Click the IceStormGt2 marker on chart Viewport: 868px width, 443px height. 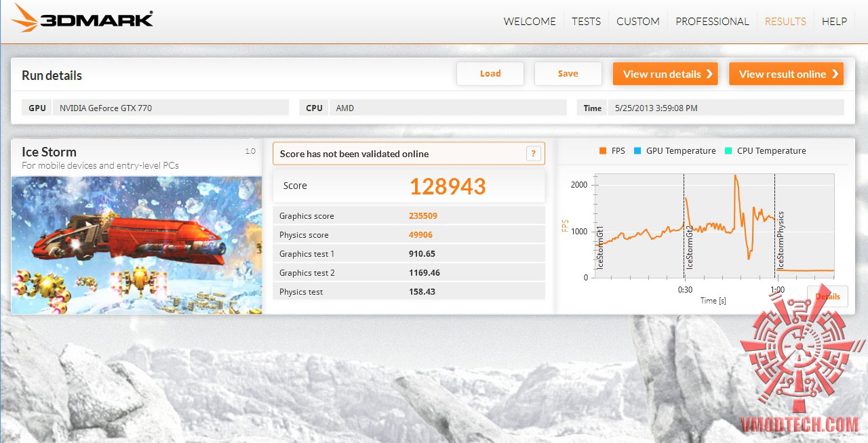click(690, 248)
